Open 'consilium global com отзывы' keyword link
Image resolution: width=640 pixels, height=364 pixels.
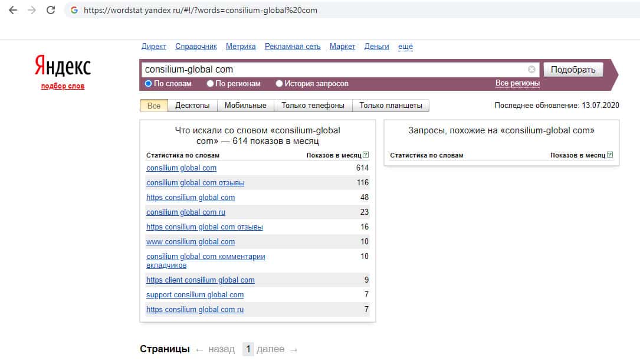(195, 183)
